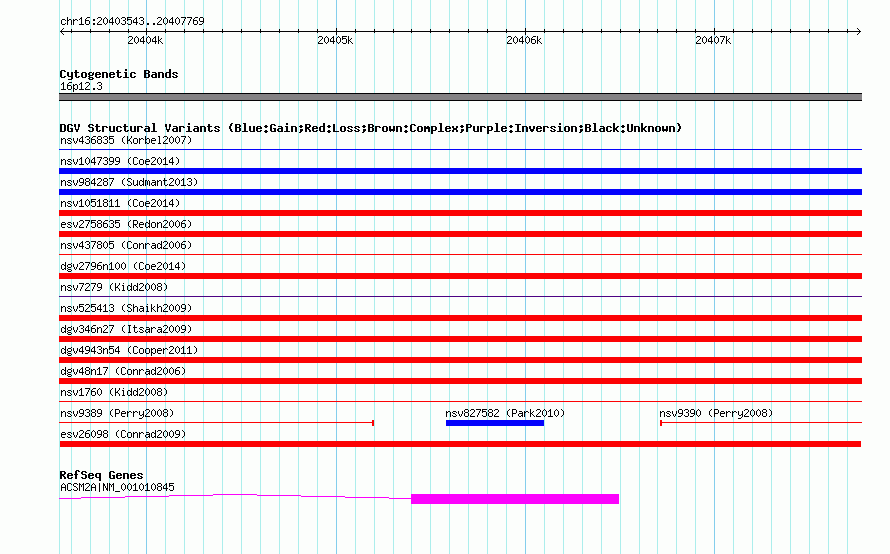Open variant nsv1047399 (Coe2014) label
The height and width of the screenshot is (554, 890).
[x=120, y=161]
